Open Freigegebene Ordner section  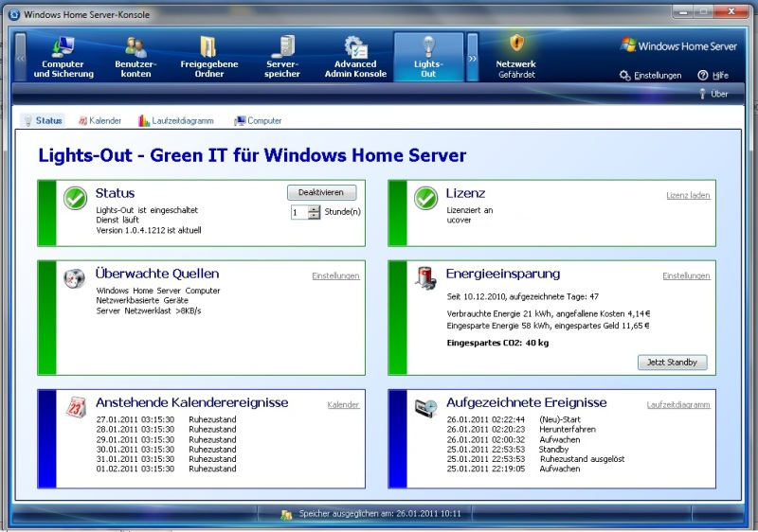point(208,58)
